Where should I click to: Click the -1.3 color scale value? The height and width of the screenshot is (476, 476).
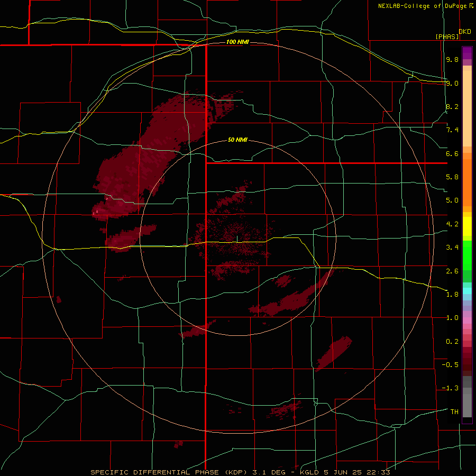coord(450,388)
